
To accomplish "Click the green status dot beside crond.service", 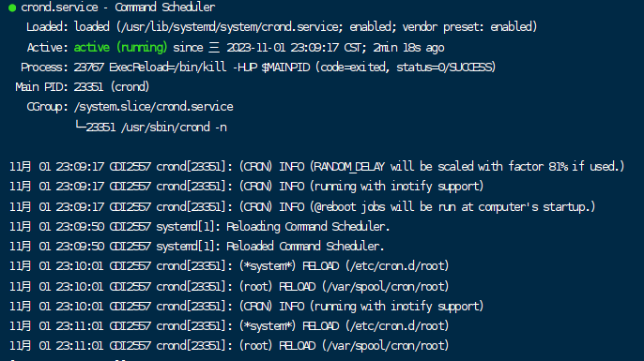I will click(12, 8).
